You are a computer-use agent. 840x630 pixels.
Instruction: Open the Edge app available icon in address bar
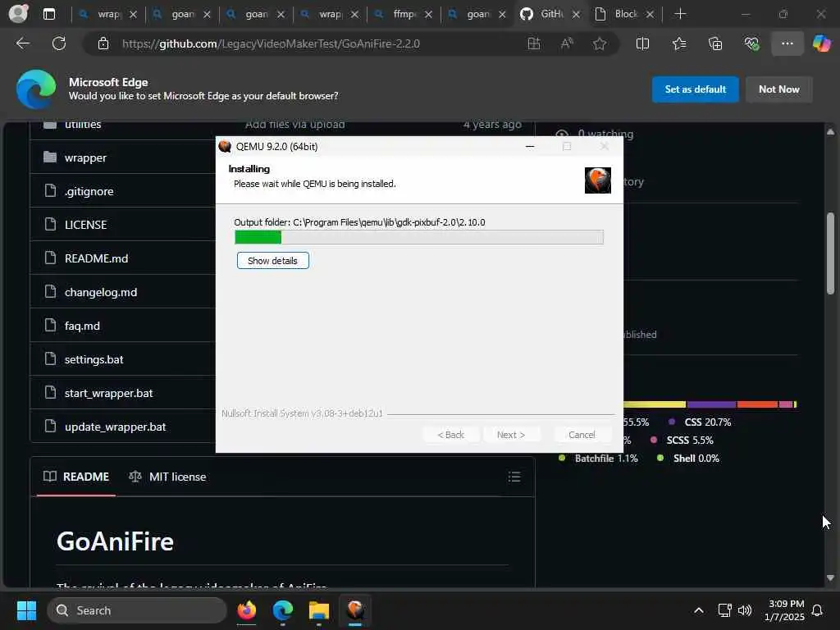tap(533, 43)
